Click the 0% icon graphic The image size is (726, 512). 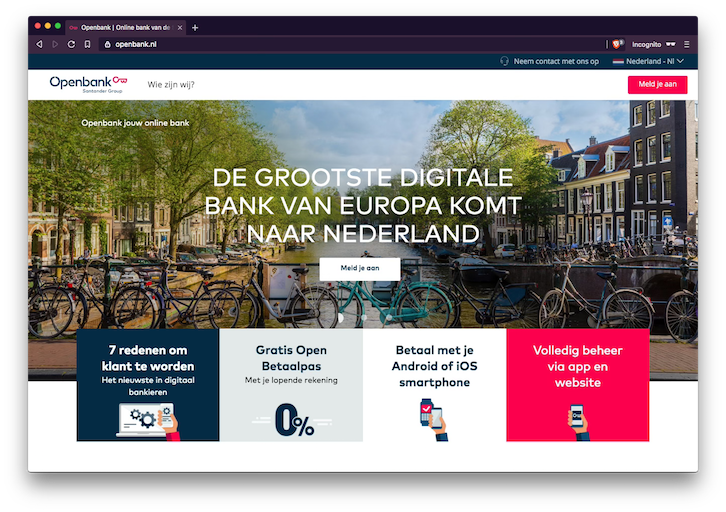(x=292, y=420)
